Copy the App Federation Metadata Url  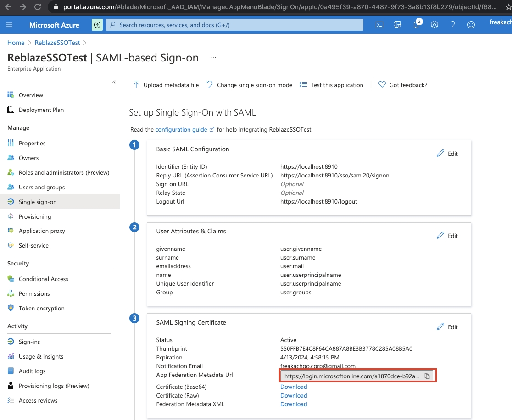pos(427,376)
